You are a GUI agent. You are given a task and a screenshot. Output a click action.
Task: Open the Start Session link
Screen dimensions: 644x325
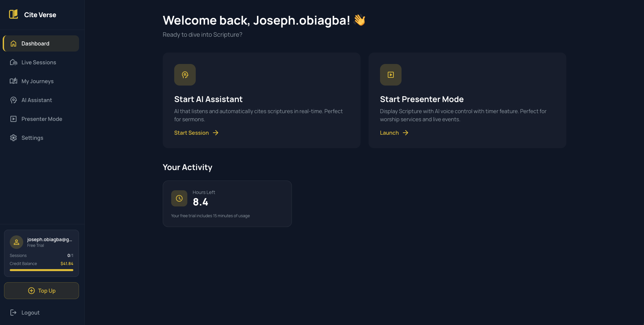[191, 133]
